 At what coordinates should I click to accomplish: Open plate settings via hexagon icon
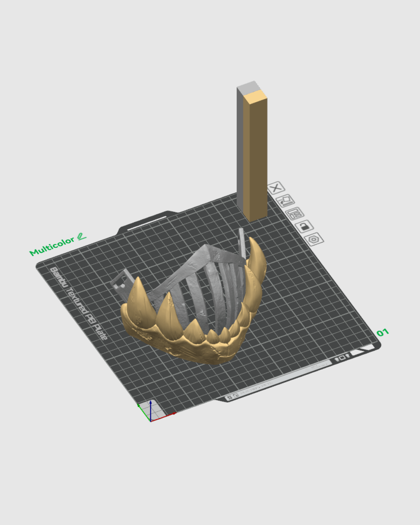tap(314, 239)
